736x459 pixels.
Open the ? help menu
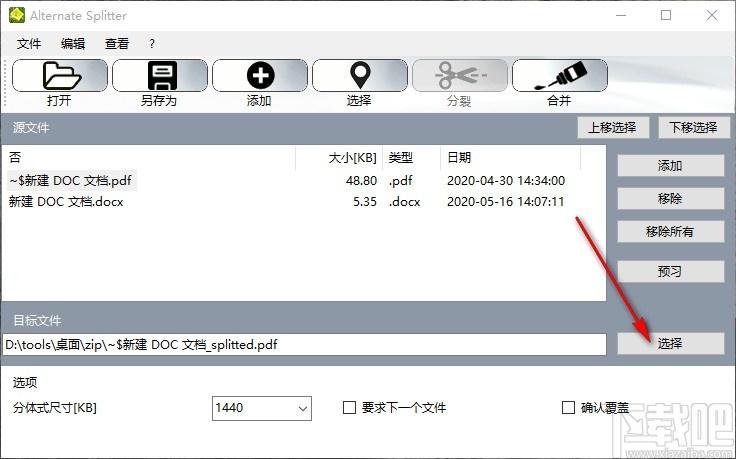click(x=152, y=44)
